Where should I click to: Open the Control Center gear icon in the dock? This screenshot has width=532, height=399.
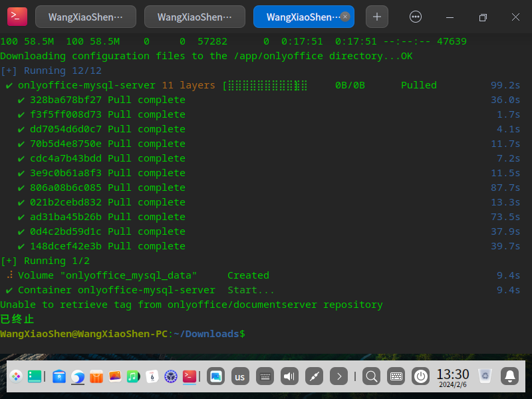click(x=171, y=376)
